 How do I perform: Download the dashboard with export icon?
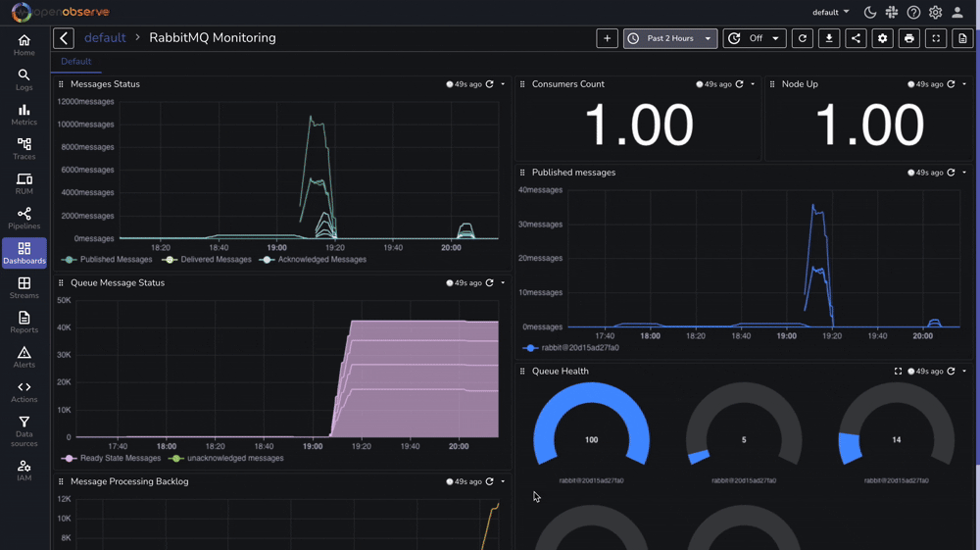pos(829,38)
